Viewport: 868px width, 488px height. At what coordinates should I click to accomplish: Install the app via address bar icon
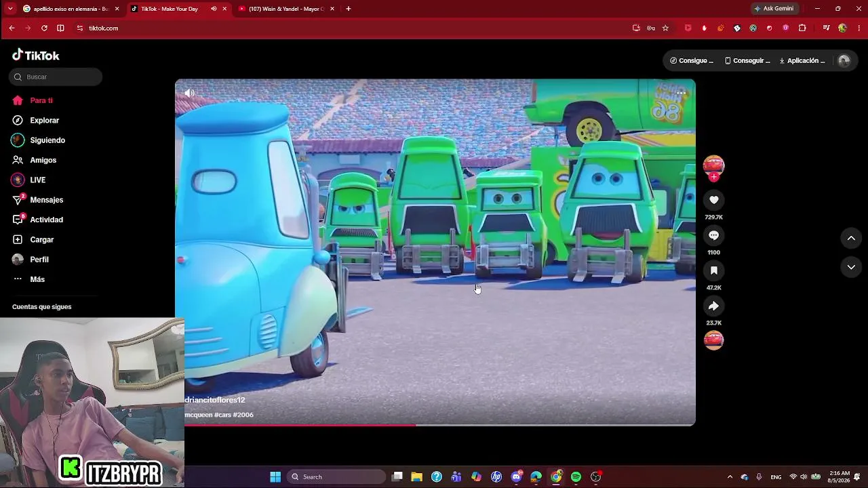point(636,28)
